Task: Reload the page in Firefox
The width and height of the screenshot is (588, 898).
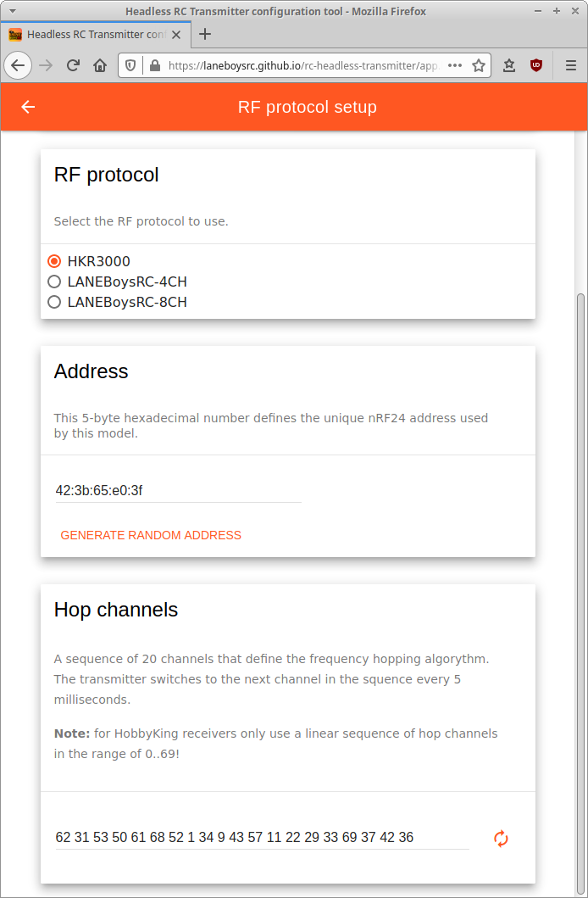Action: coord(74,65)
